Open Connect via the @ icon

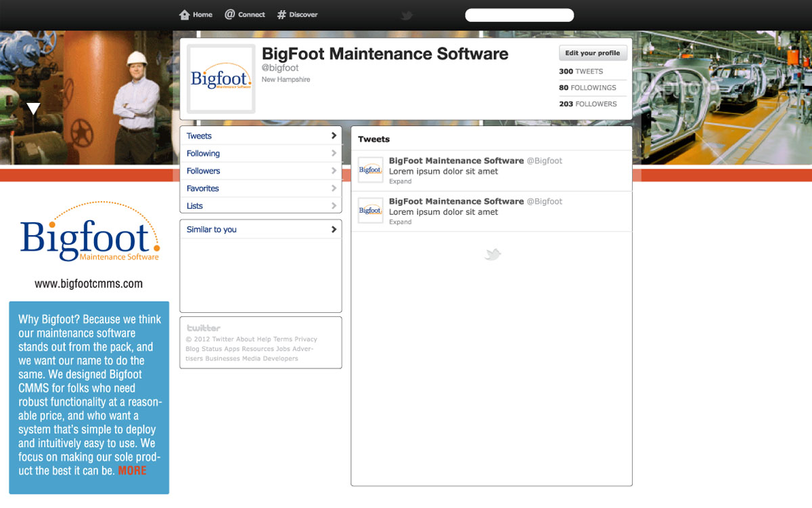(230, 14)
